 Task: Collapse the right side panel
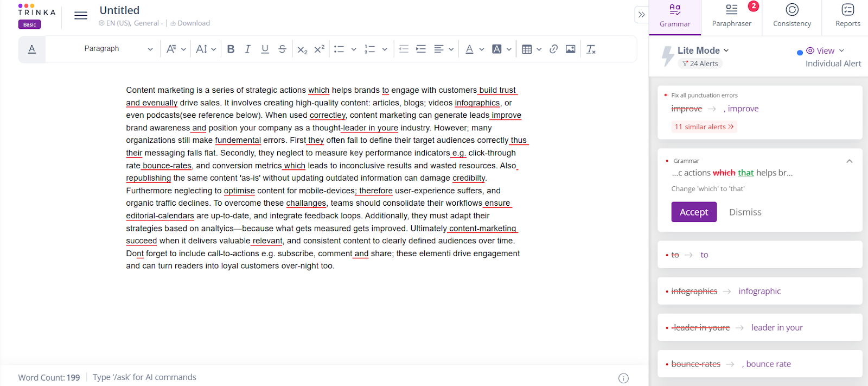[642, 15]
